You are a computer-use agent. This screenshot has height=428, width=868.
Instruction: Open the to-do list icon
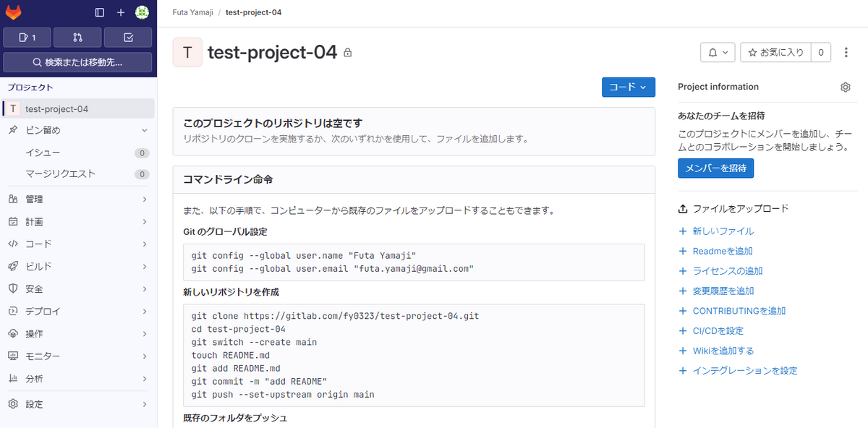click(128, 38)
